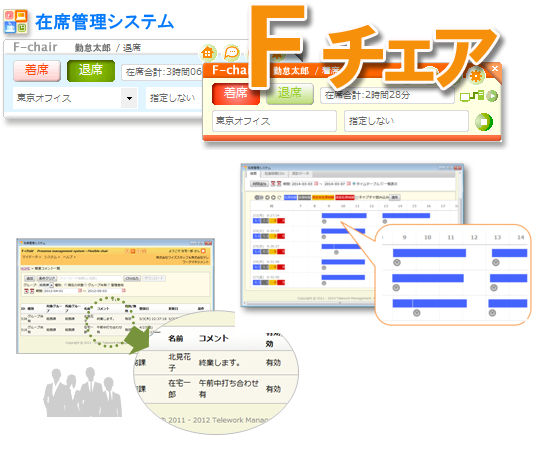Open the 指定しない selector in the orange widget
The height and width of the screenshot is (462, 543).
coord(406,121)
